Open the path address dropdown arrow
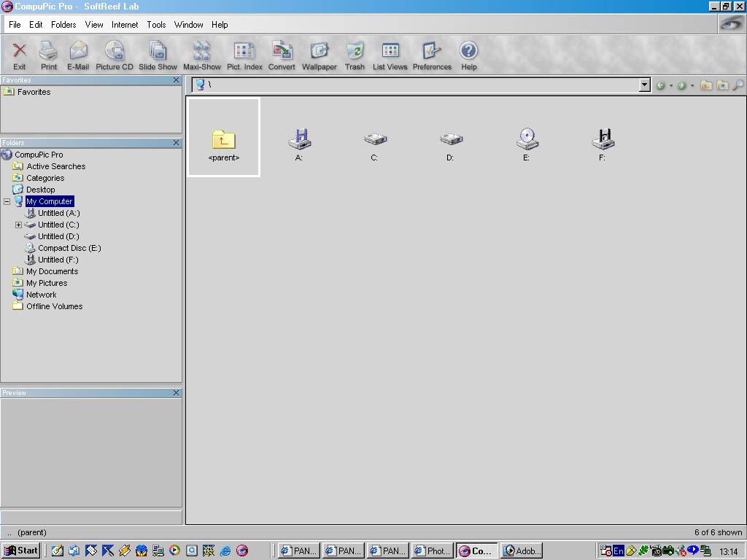 click(645, 85)
